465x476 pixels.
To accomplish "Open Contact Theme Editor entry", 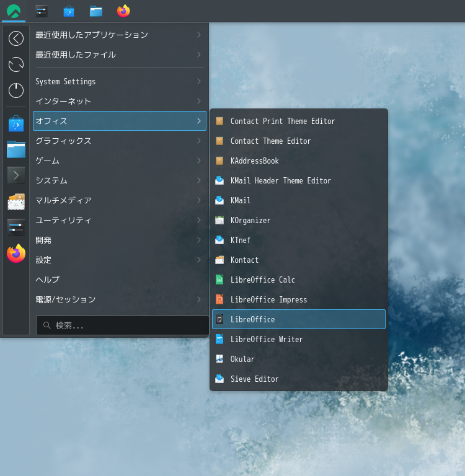I will [299, 141].
